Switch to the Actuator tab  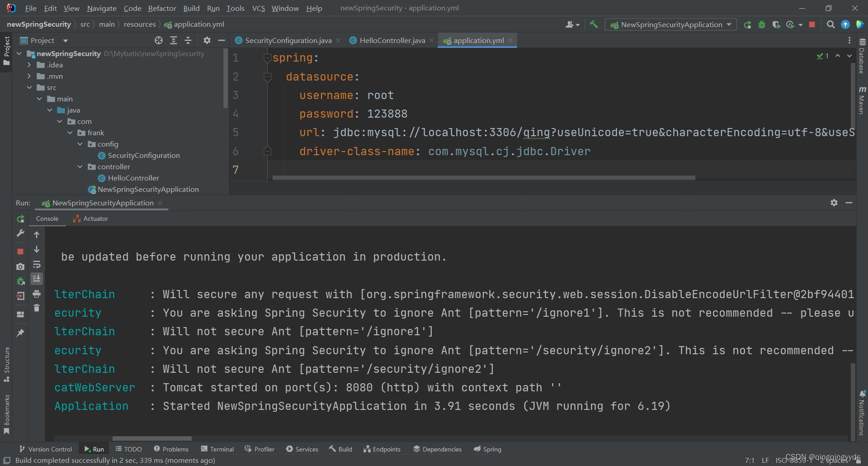(94, 219)
